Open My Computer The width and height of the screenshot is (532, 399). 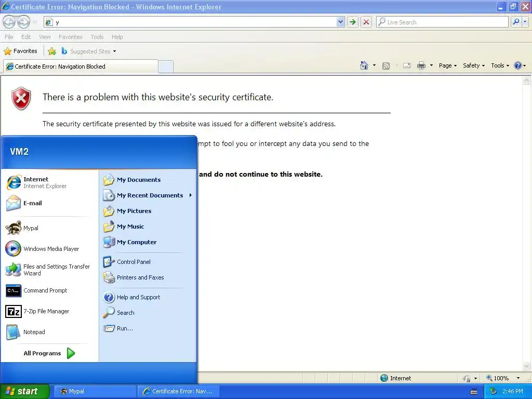[148, 242]
